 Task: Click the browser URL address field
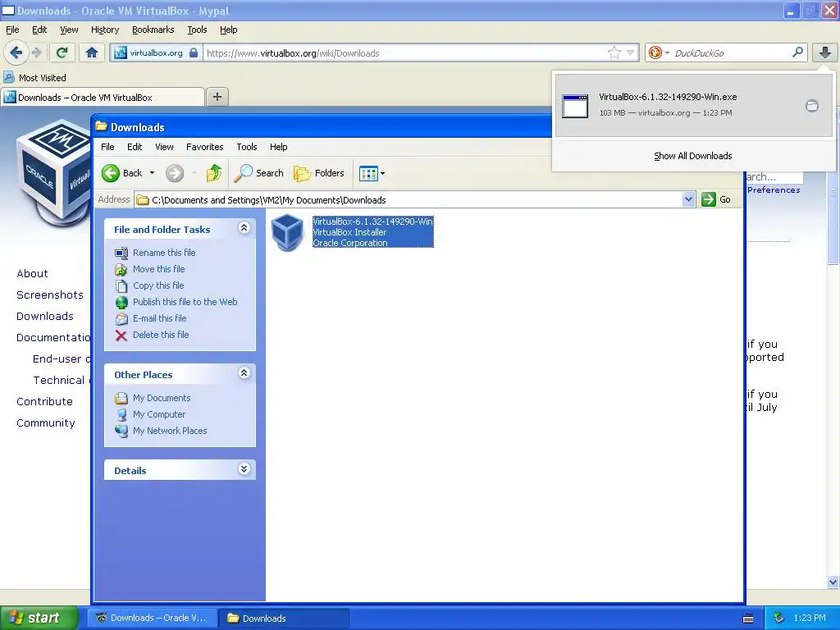tap(404, 52)
